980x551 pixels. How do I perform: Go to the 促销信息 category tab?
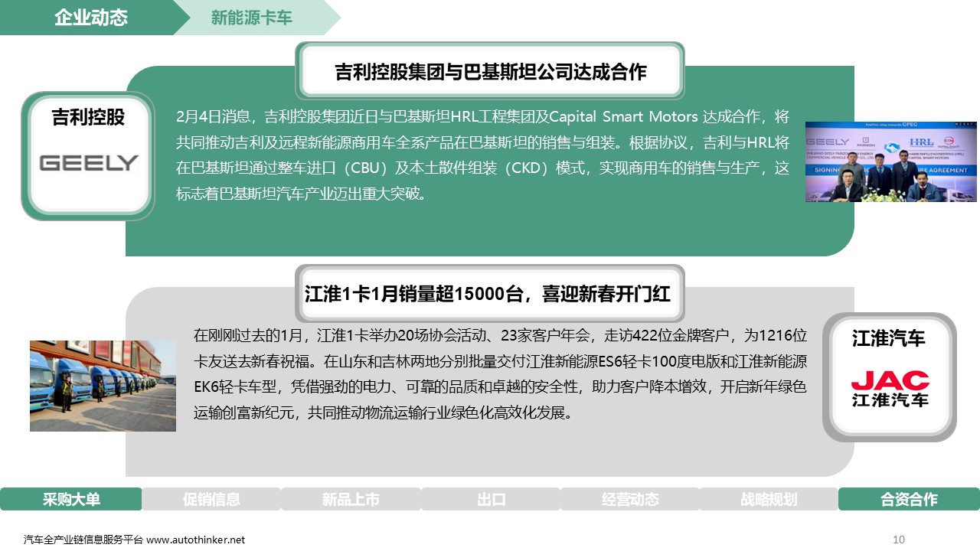(211, 499)
